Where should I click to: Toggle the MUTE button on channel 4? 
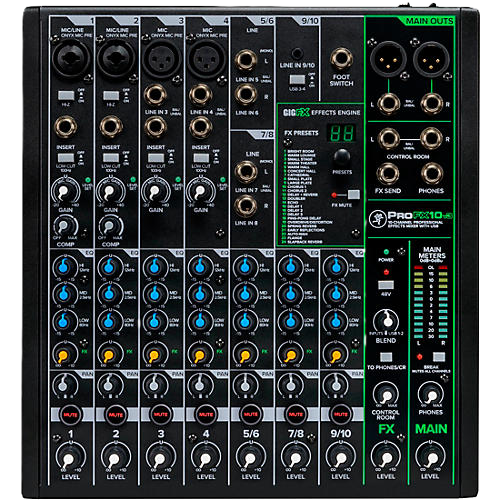click(x=206, y=414)
